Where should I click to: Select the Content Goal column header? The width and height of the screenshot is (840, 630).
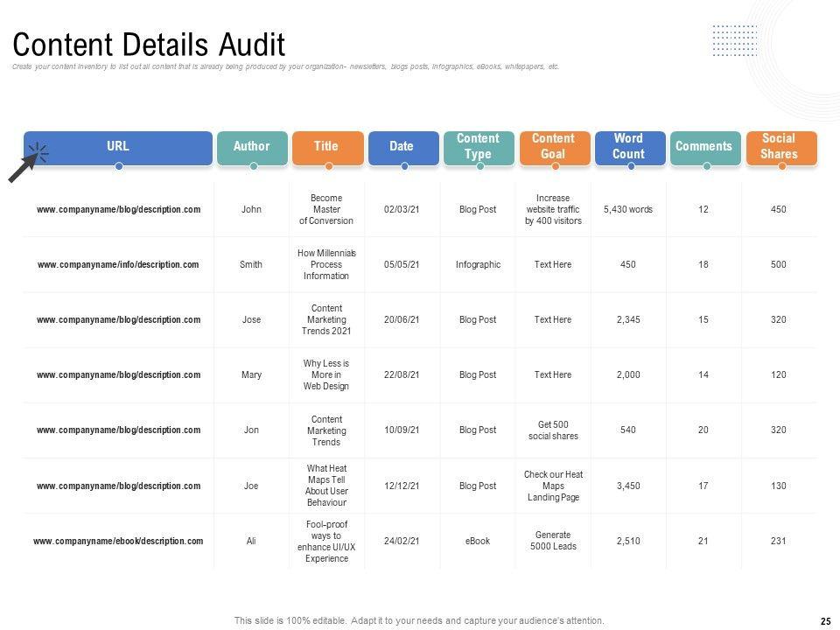555,148
